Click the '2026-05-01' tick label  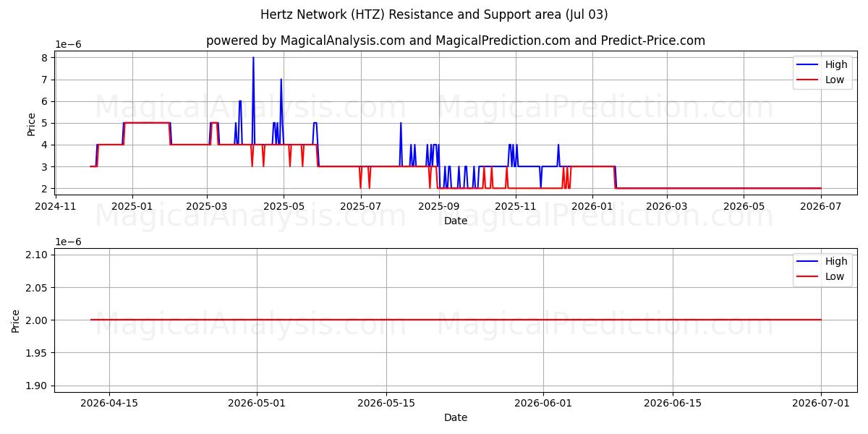257,403
